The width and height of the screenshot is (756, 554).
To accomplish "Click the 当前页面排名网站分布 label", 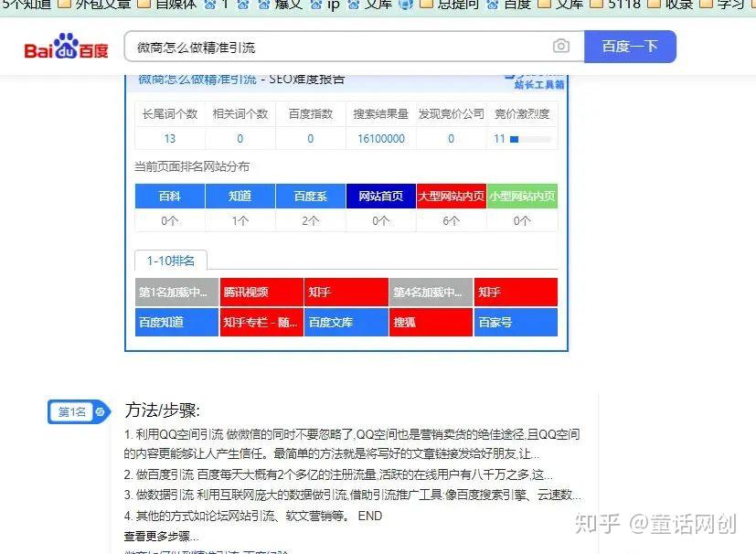I will click(192, 166).
